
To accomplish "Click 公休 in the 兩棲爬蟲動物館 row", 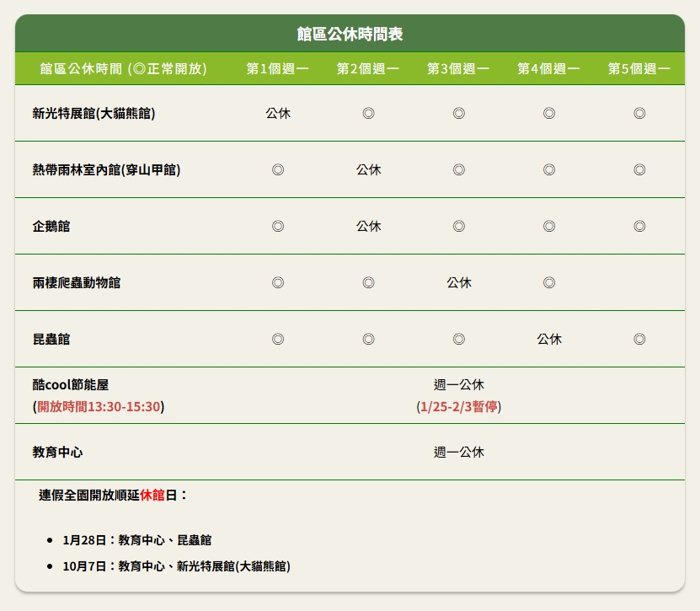I will [x=458, y=283].
